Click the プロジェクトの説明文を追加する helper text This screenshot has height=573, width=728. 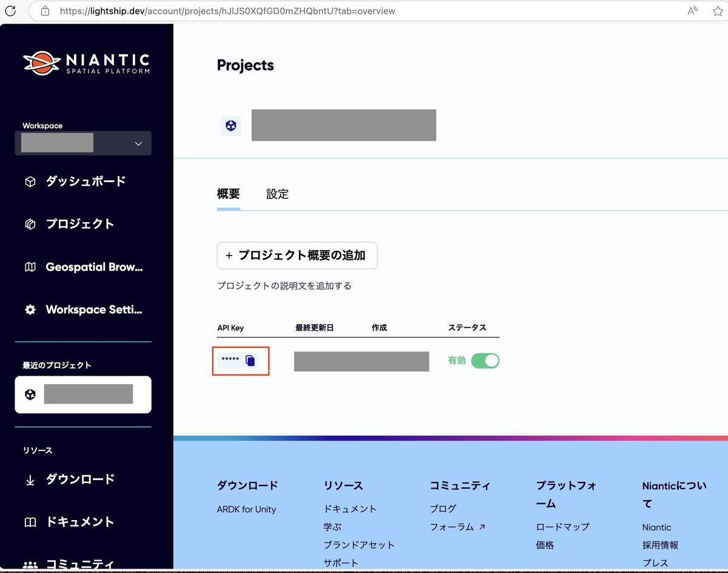(284, 285)
